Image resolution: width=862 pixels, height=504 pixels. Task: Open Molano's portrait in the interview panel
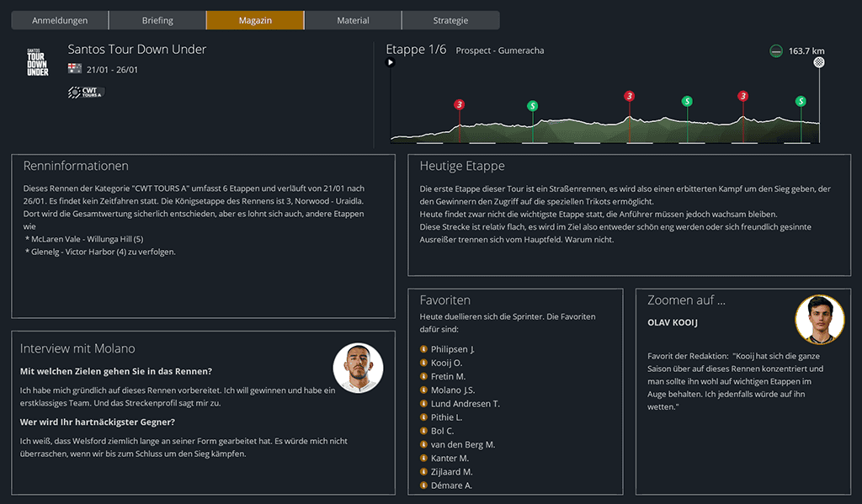coord(358,368)
